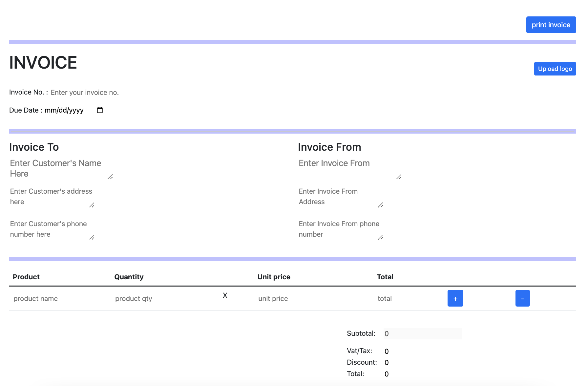Click the resize handle on Invoice From address box
The image size is (588, 386).
381,205
